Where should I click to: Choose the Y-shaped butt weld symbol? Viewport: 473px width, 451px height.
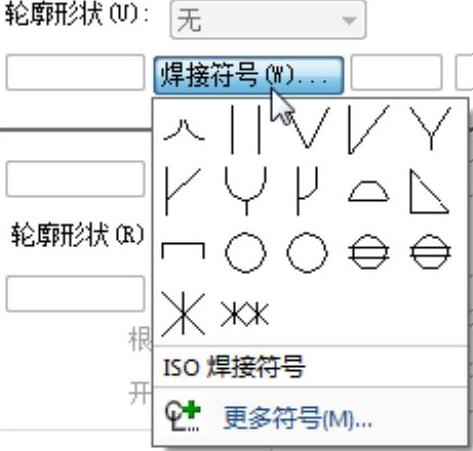pos(430,128)
